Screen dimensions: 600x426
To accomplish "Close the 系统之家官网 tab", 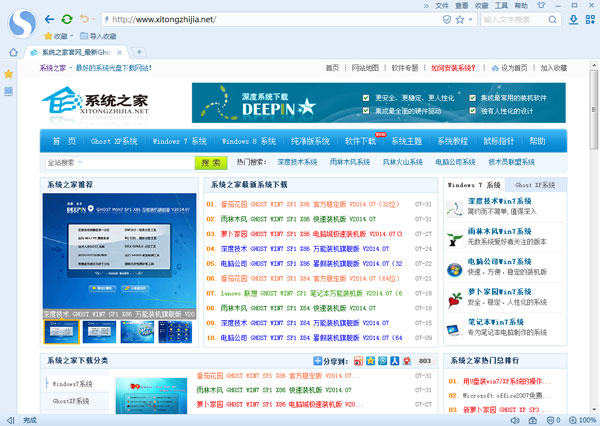I will coord(119,52).
